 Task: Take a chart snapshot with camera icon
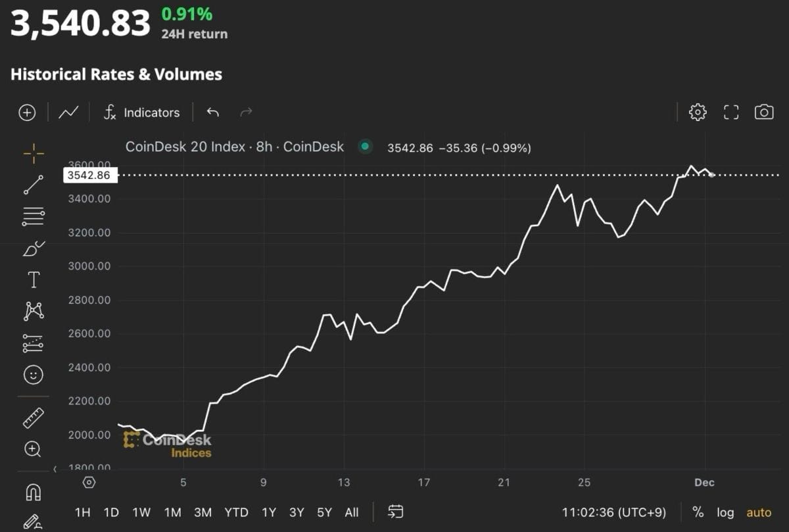tap(763, 112)
